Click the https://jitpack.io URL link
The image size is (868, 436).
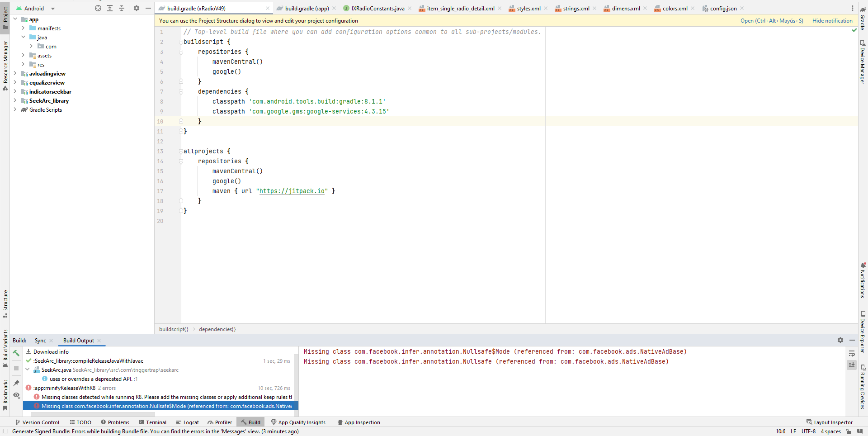coord(292,191)
